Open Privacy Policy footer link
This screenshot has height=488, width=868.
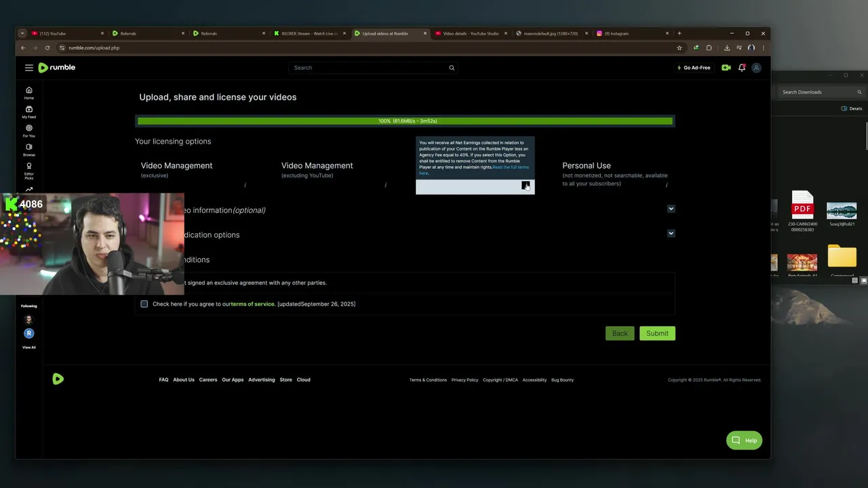point(465,380)
